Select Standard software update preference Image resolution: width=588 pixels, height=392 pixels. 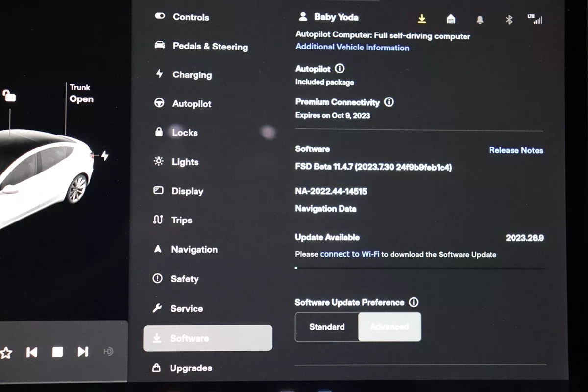click(327, 327)
